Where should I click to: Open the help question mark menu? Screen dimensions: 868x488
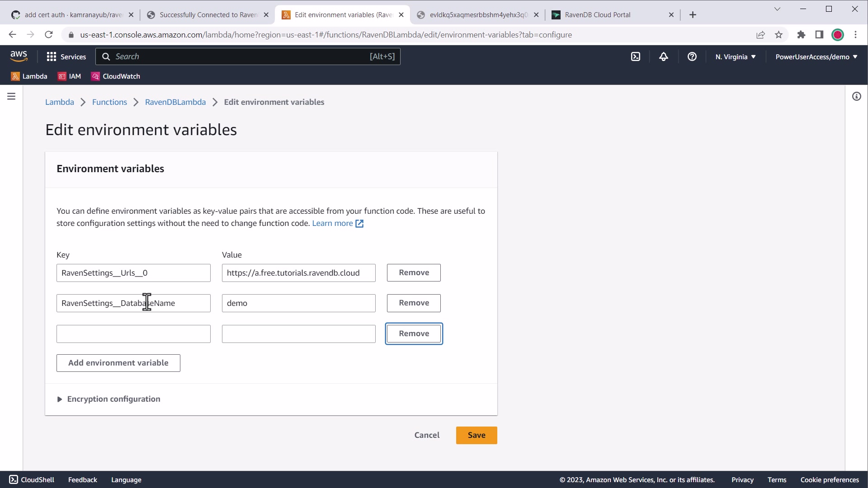point(692,56)
